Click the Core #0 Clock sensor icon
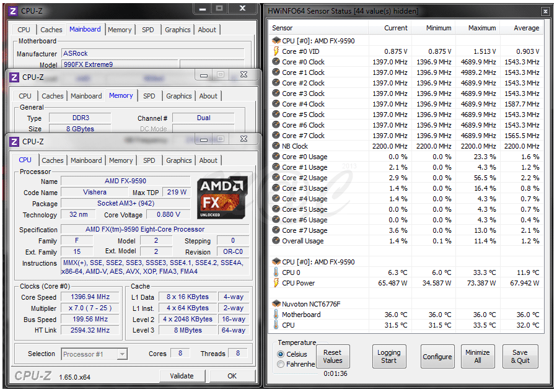Screen dimensions: 557x392 coord(276,61)
